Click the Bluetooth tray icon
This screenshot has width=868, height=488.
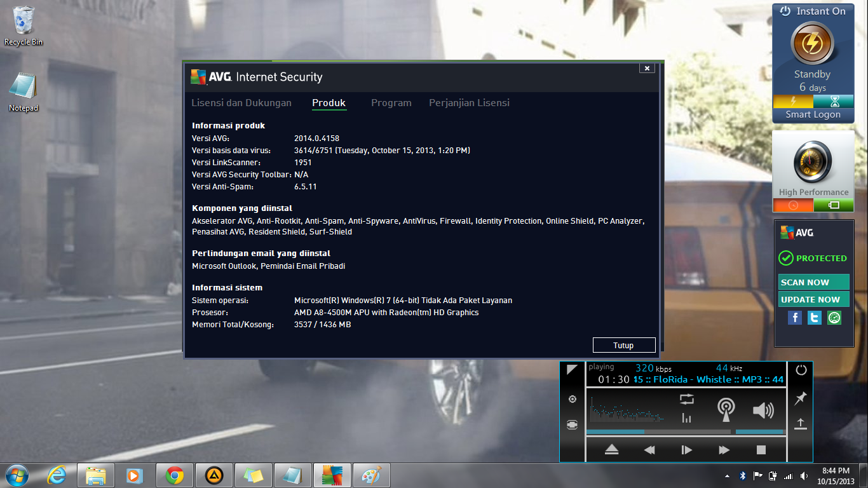[743, 476]
